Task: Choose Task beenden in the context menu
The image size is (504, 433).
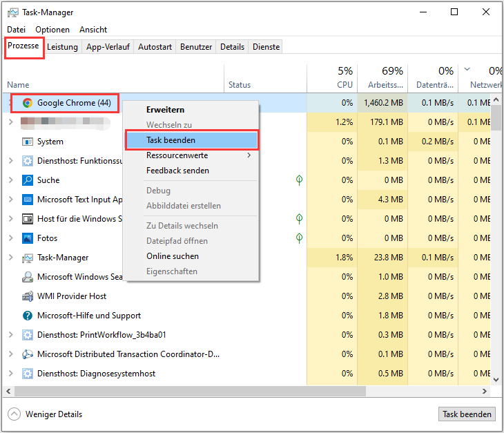Action: pyautogui.click(x=192, y=140)
